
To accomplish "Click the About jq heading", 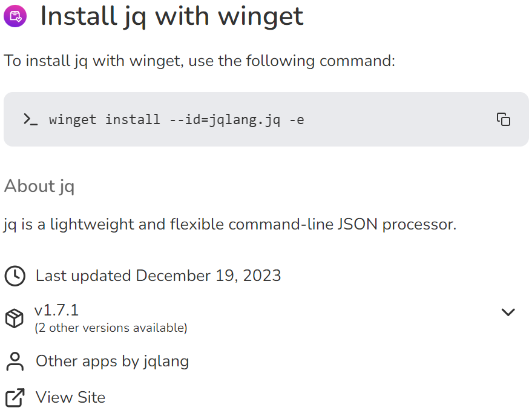I will (x=39, y=187).
